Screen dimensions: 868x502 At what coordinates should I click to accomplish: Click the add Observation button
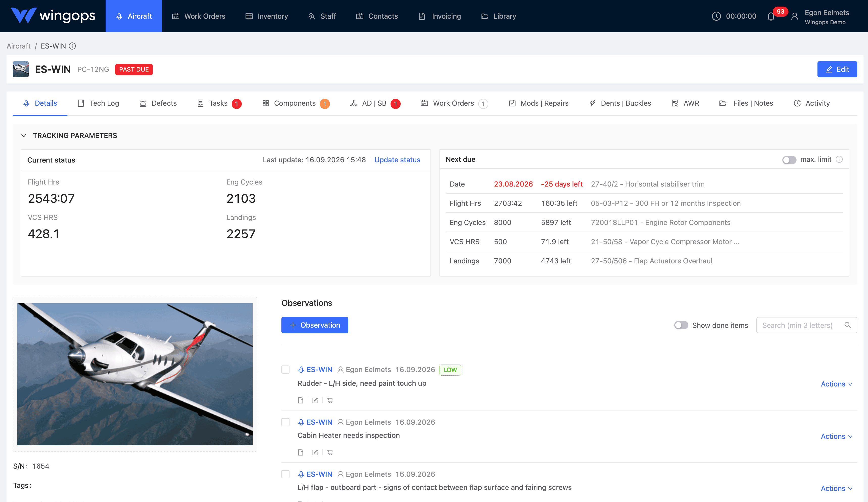point(315,325)
